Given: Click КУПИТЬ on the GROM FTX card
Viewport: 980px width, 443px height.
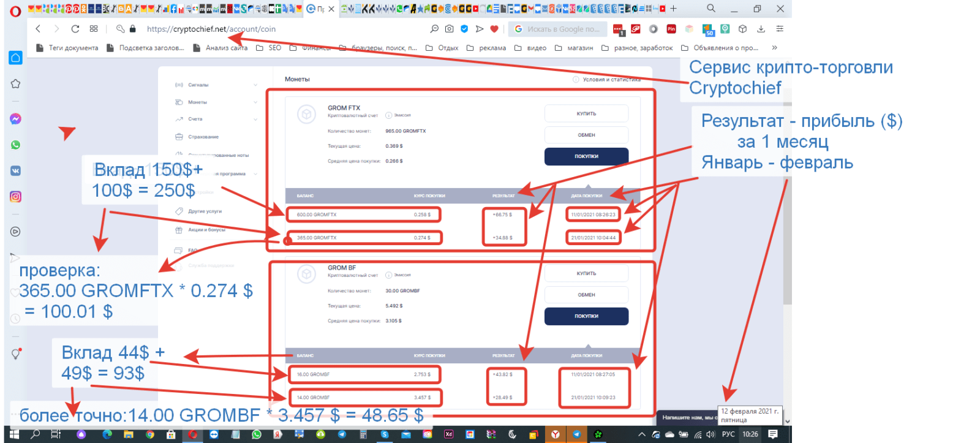Looking at the screenshot, I should coord(586,113).
